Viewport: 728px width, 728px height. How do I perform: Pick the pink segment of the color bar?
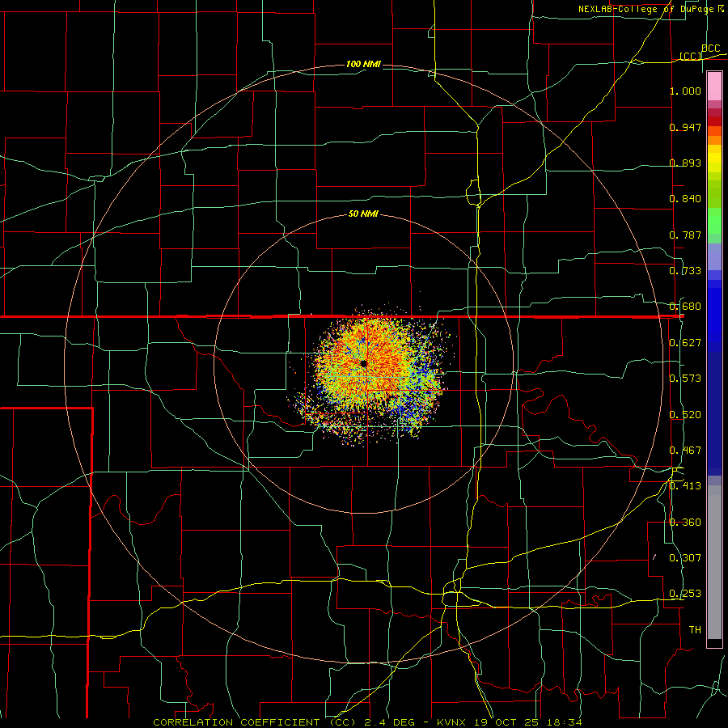point(714,87)
